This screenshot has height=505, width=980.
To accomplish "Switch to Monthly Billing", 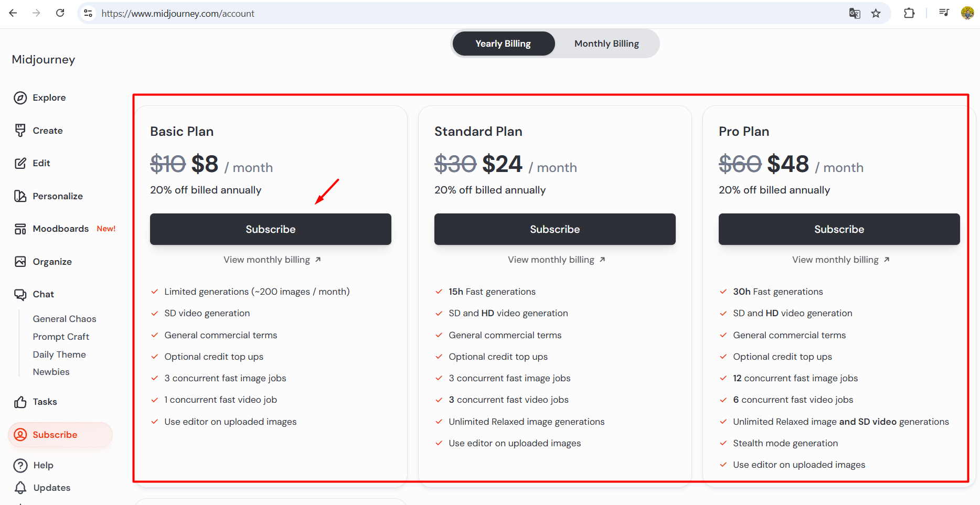I will [x=606, y=44].
